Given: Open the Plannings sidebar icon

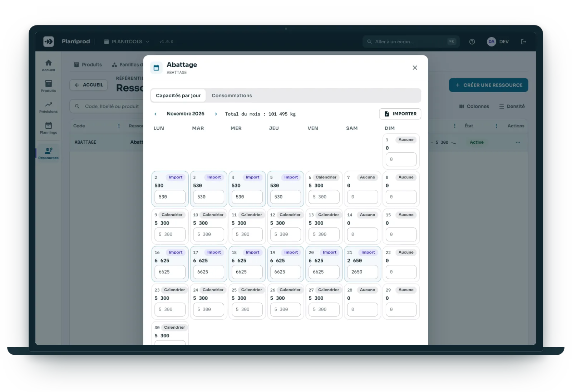Looking at the screenshot, I should pos(48,128).
